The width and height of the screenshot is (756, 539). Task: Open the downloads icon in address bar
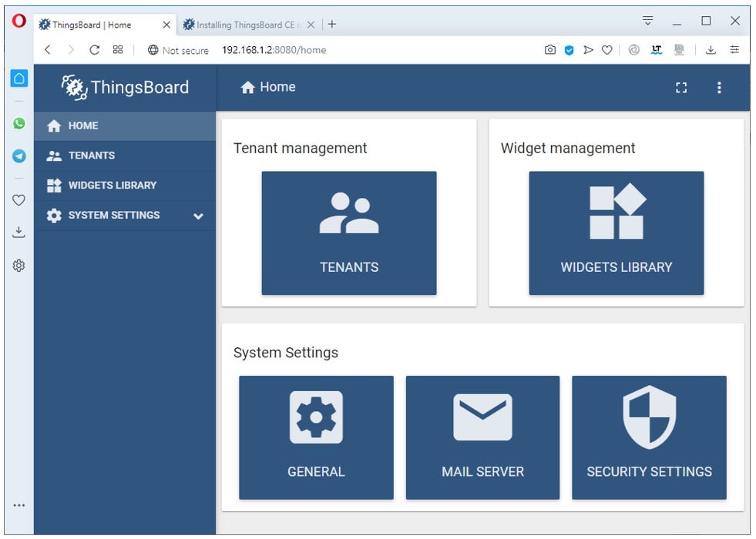click(x=711, y=49)
